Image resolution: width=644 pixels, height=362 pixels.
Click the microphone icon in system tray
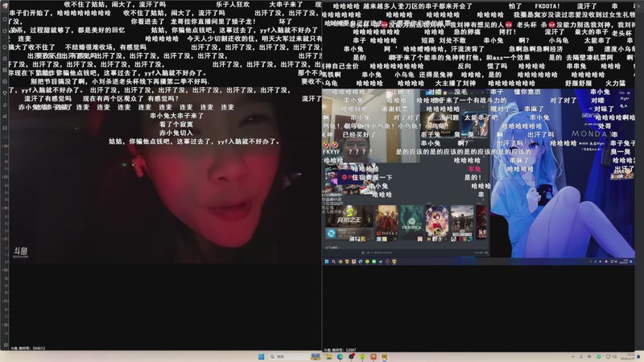point(581,356)
